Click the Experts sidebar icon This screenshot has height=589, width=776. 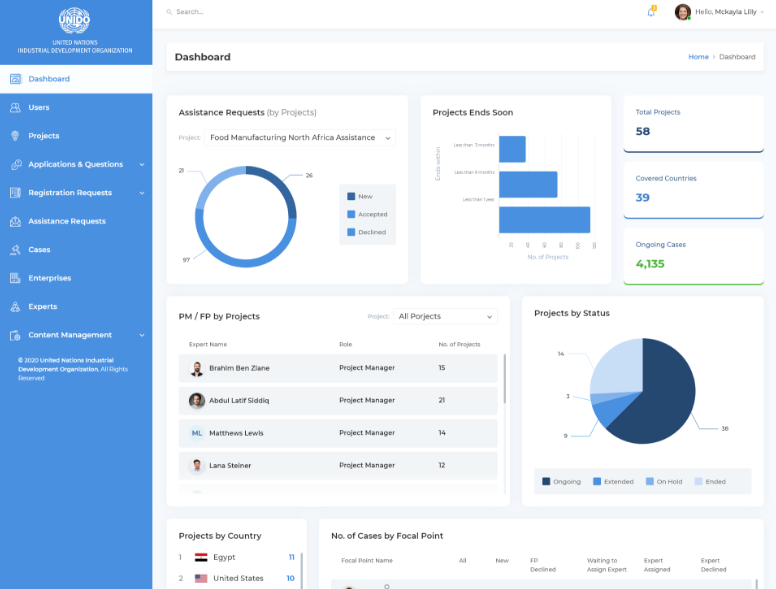[15, 307]
